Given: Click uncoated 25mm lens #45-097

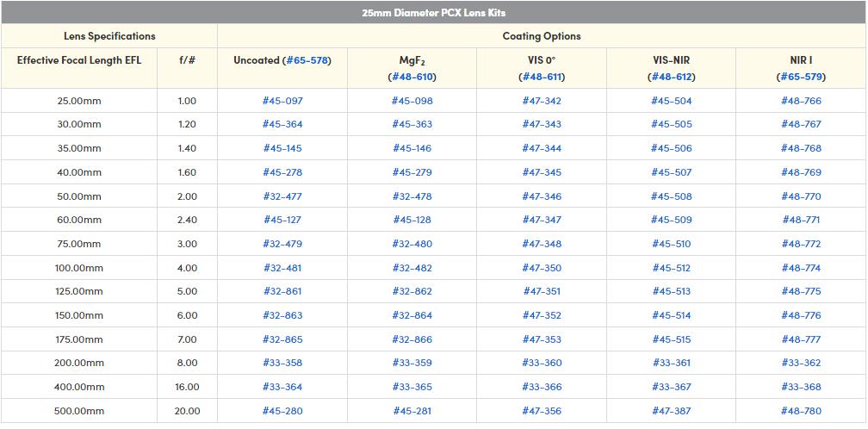Looking at the screenshot, I should pos(282,101).
